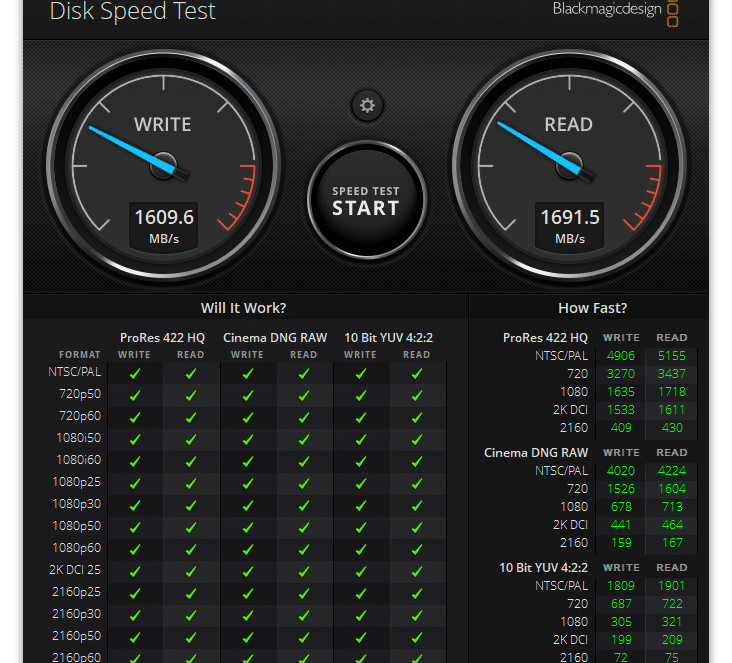This screenshot has width=732, height=663.
Task: Click 10 Bit YUV NTSC/PAL write value 1809
Action: 620,585
